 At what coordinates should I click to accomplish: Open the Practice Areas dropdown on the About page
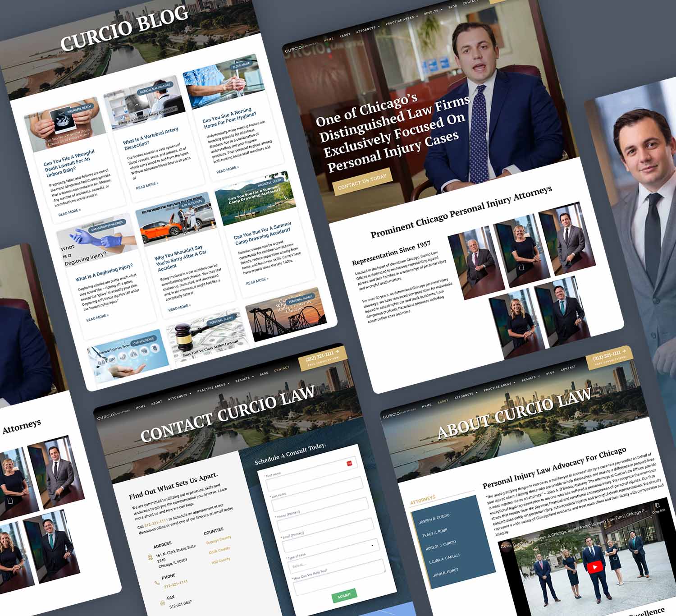[499, 386]
